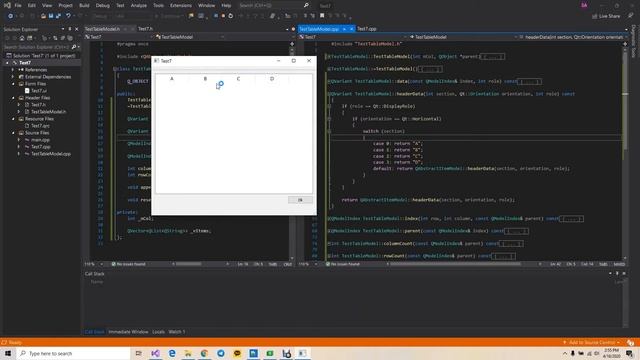Click the OK button in Test7 window
This screenshot has width=640, height=360.
(300, 200)
